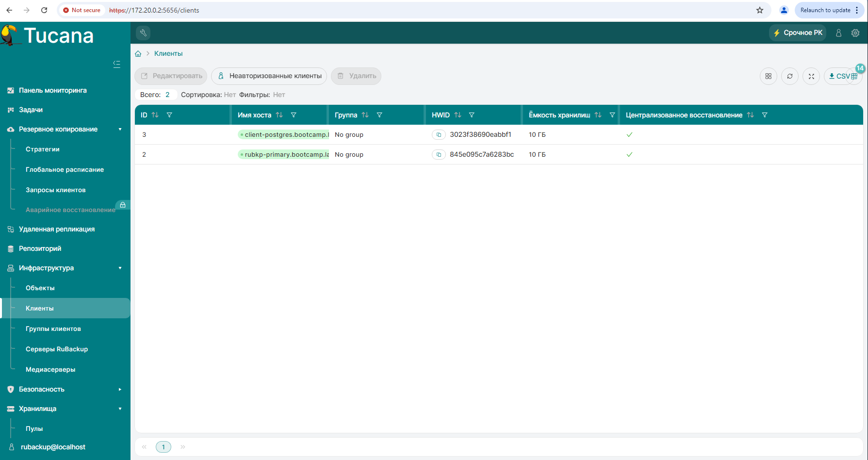Viewport: 868px width, 460px height.
Task: Copy HWID of rubkp-primary client
Action: pyautogui.click(x=439, y=155)
